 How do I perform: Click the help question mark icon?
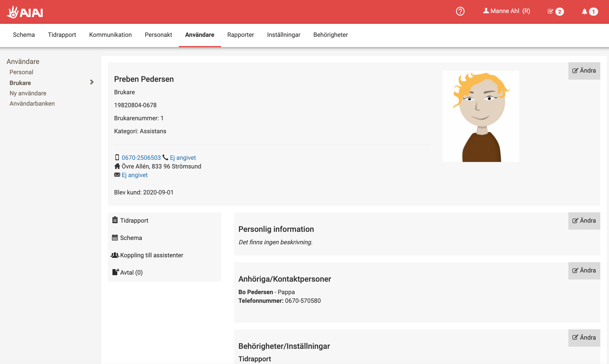click(x=460, y=11)
